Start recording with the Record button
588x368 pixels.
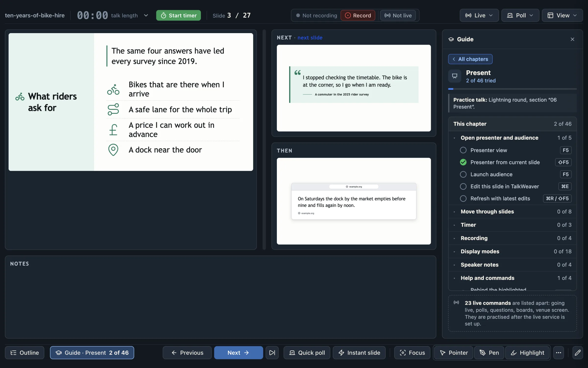coord(358,15)
